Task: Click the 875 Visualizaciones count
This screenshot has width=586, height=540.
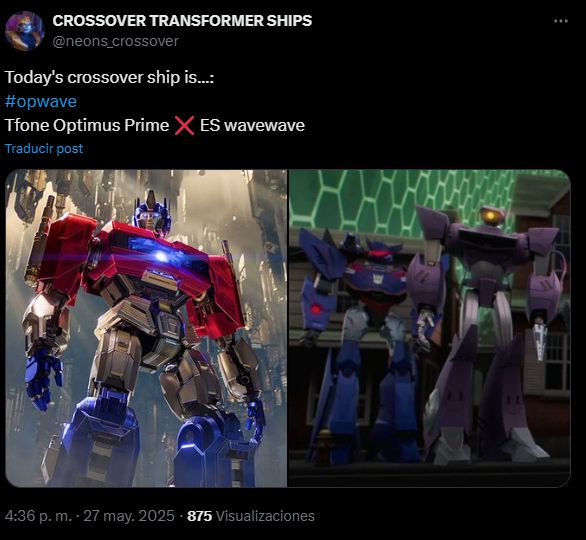Action: (x=251, y=516)
